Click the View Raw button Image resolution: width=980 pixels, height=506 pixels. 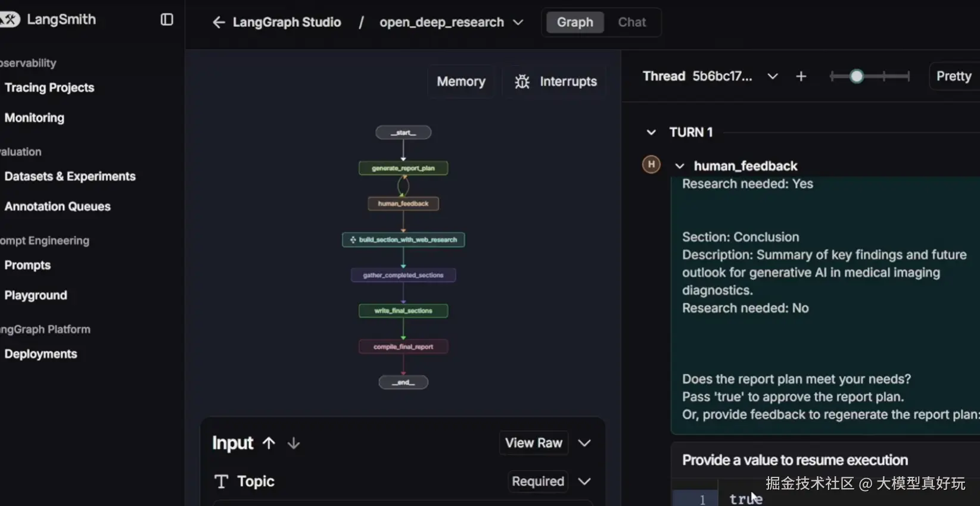(x=533, y=443)
